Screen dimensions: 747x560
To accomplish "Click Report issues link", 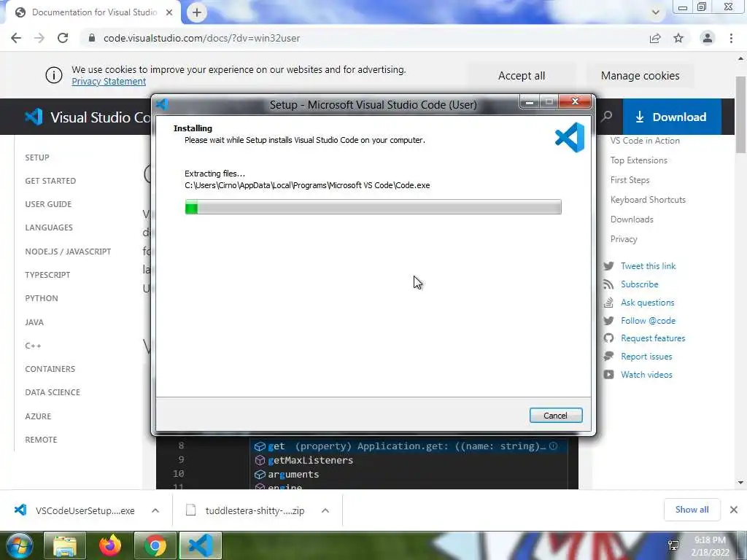I will [646, 357].
